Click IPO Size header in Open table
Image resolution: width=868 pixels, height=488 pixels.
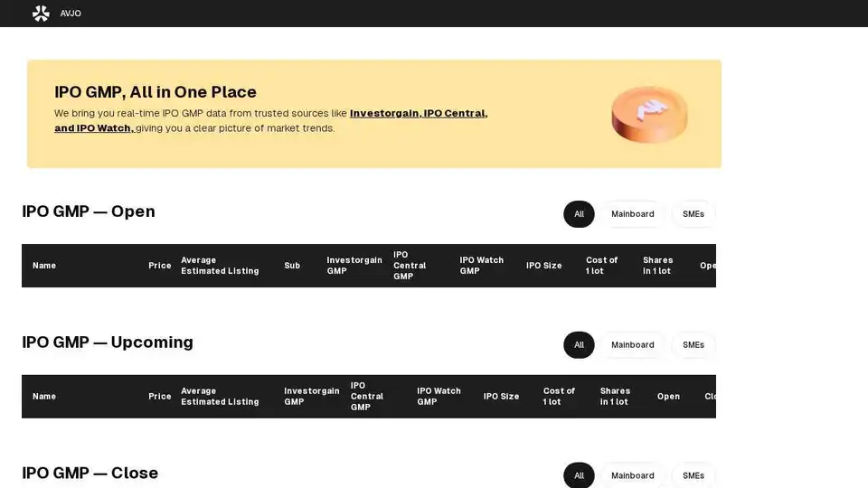[x=543, y=266]
